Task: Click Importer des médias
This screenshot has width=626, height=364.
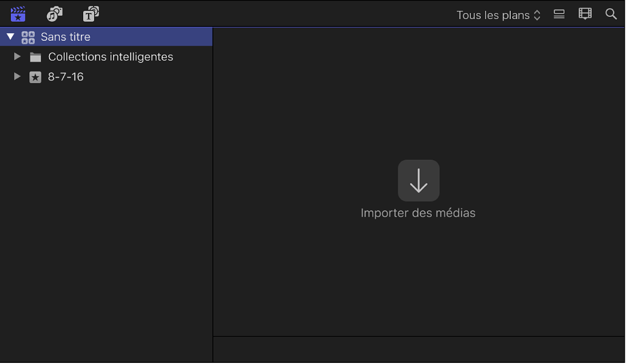Action: click(418, 212)
